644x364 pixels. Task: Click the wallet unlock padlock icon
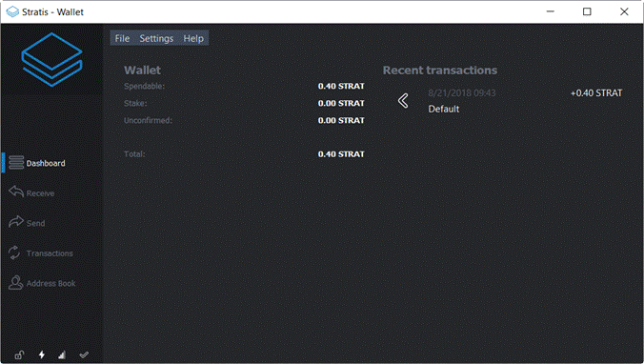19,355
